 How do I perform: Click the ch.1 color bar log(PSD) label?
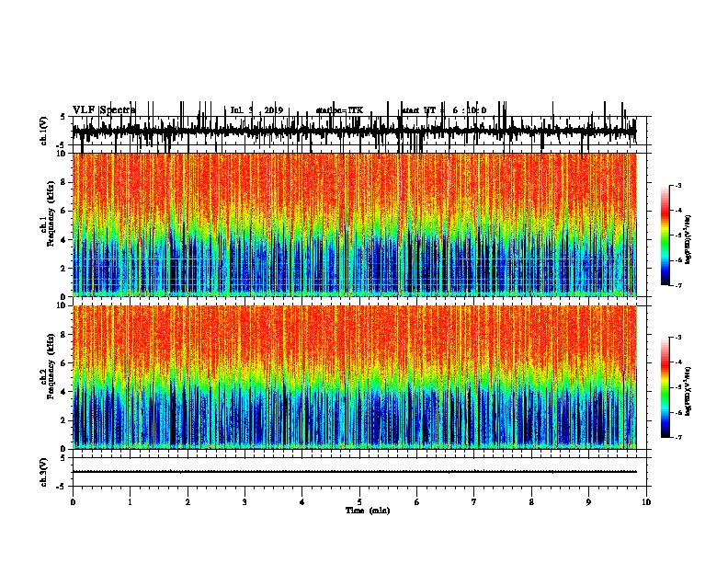(x=688, y=240)
